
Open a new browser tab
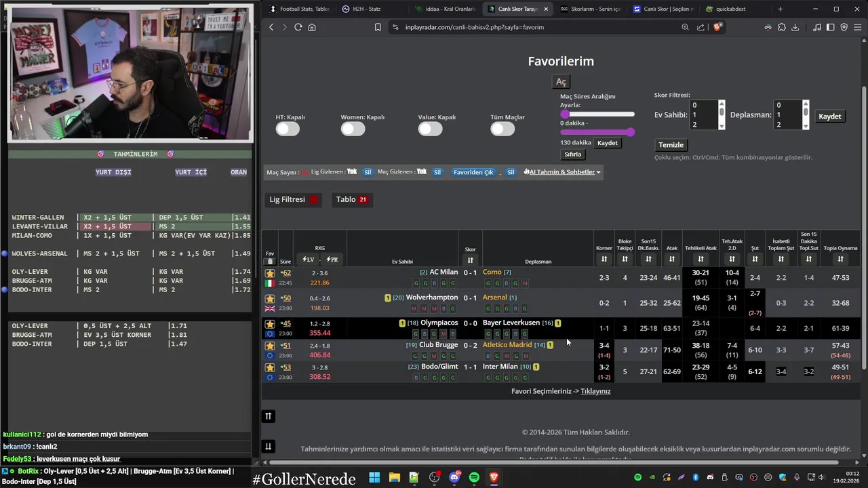click(x=780, y=9)
